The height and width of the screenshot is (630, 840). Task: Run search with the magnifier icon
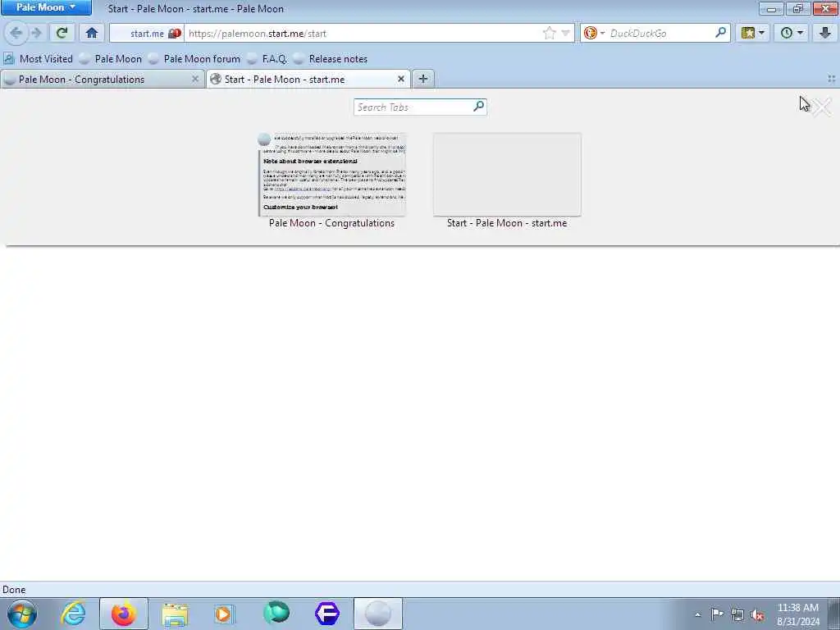click(720, 33)
